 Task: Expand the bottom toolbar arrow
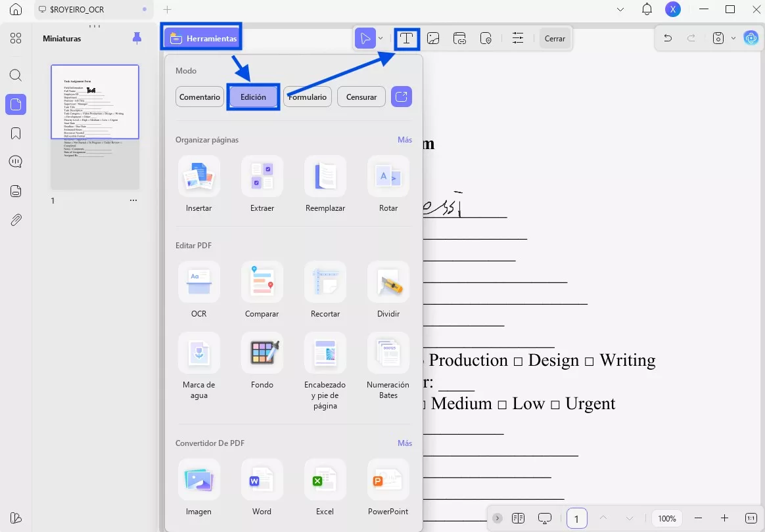[497, 518]
